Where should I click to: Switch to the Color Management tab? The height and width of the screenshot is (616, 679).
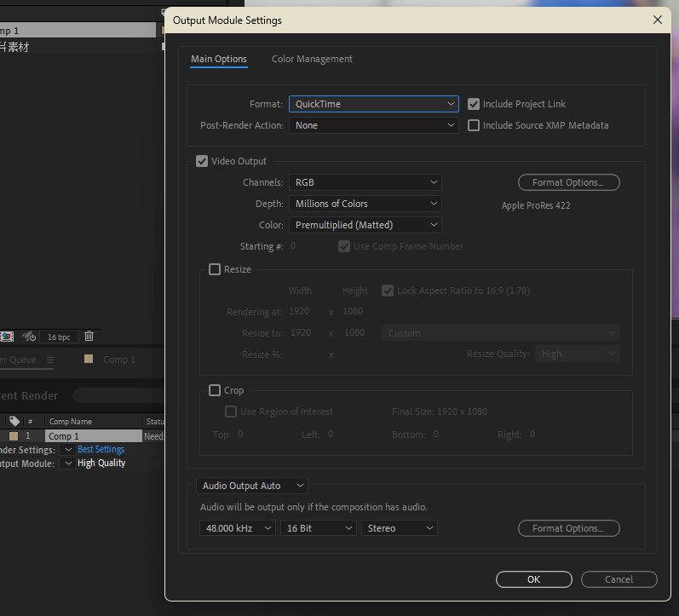[x=312, y=59]
